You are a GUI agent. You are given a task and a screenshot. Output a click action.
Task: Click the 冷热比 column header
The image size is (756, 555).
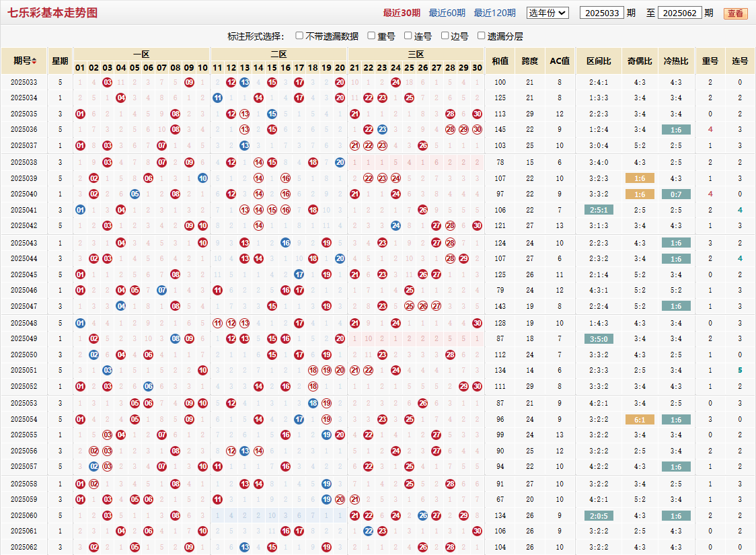pyautogui.click(x=676, y=61)
